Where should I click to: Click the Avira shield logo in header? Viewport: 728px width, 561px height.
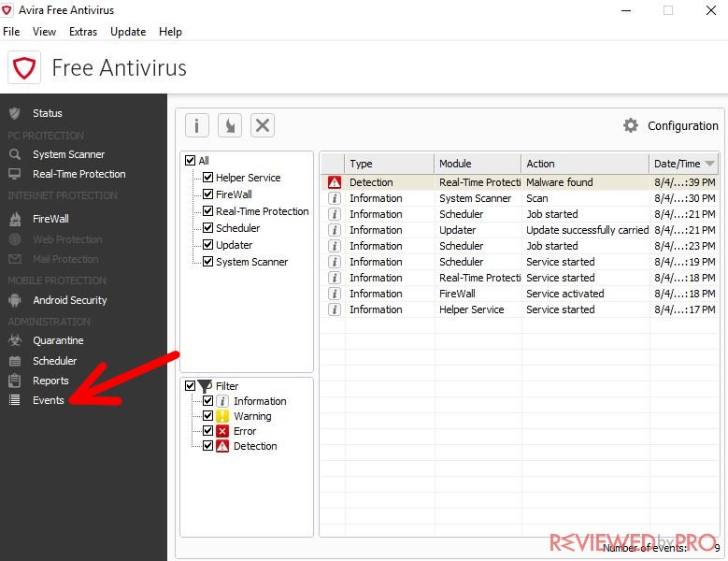[x=24, y=68]
